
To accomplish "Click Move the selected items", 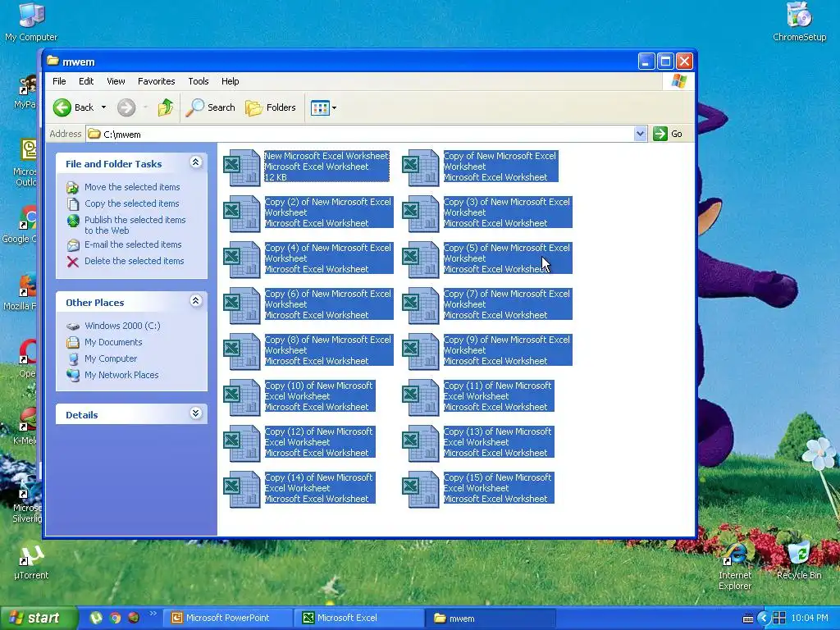I will (x=132, y=187).
